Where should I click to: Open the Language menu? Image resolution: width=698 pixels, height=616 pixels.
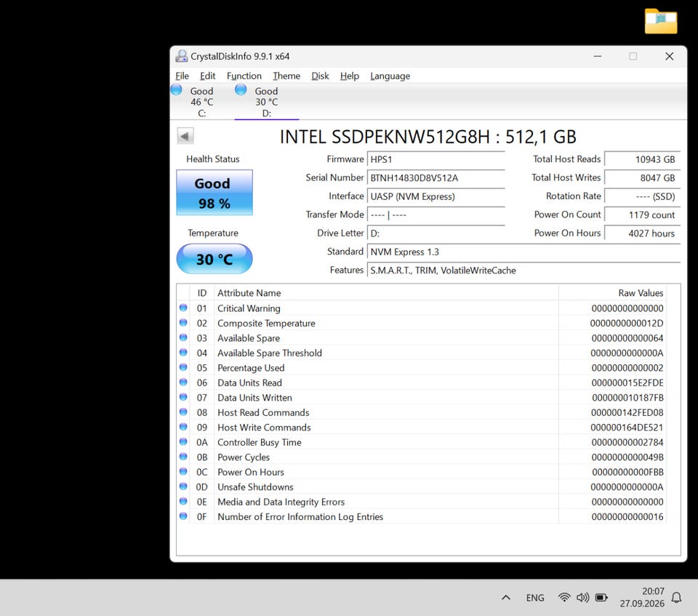pos(390,76)
